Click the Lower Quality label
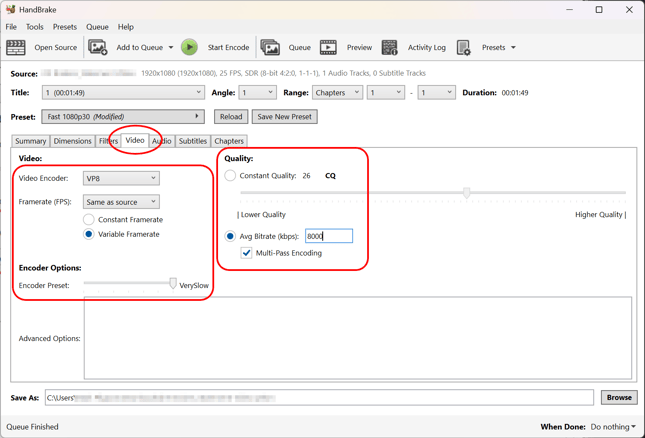Screen dimensions: 645x438 coord(263,214)
